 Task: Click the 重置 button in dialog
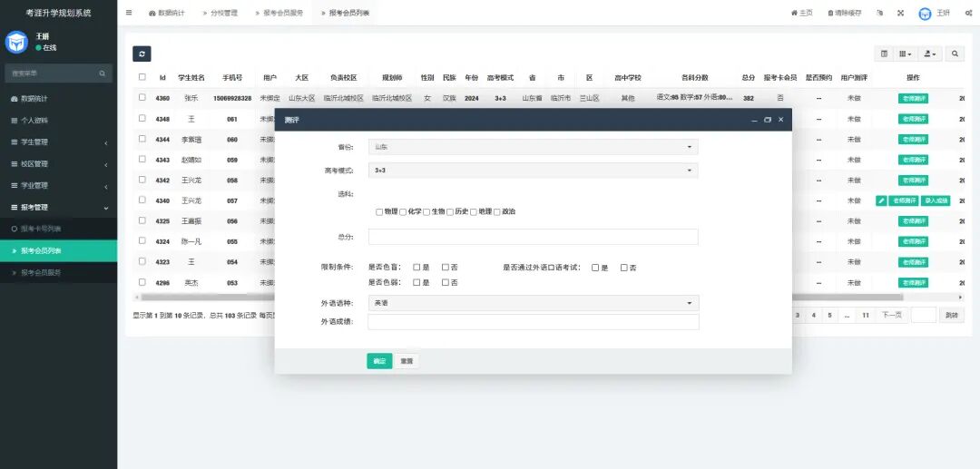(x=407, y=361)
